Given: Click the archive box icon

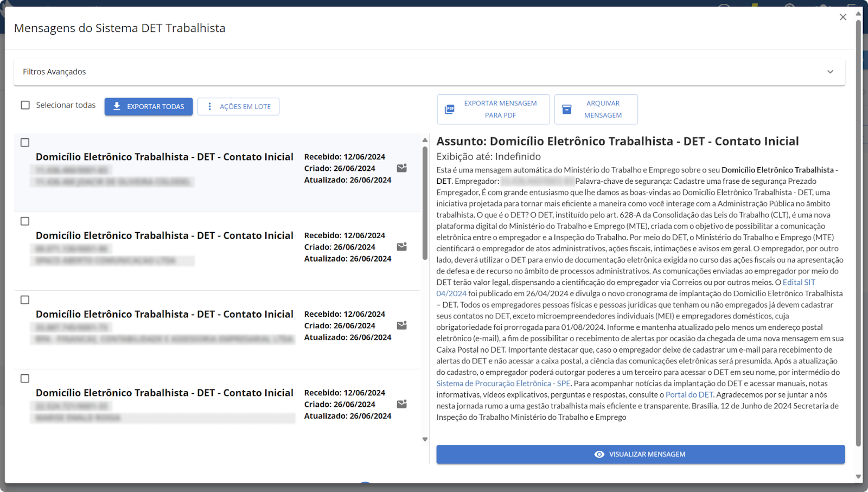Looking at the screenshot, I should 567,109.
